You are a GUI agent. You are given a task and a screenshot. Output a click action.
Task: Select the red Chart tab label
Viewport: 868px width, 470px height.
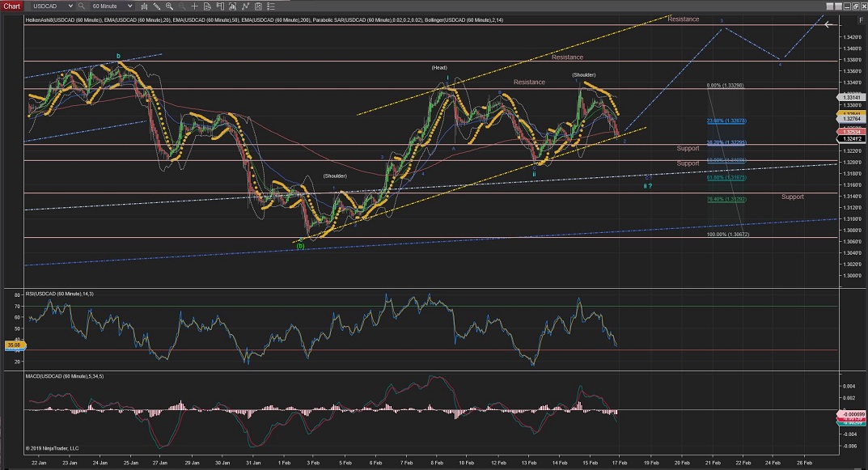point(11,6)
